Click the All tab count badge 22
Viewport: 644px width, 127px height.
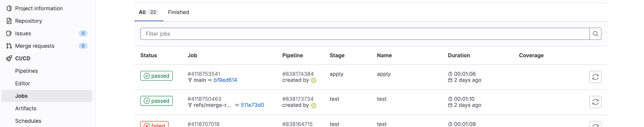pos(153,12)
